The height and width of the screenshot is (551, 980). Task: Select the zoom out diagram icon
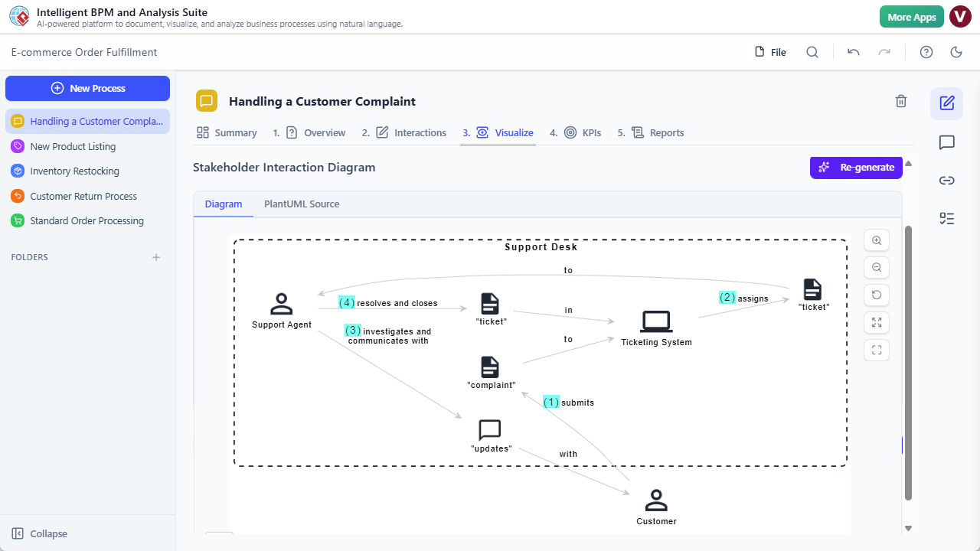click(x=876, y=267)
